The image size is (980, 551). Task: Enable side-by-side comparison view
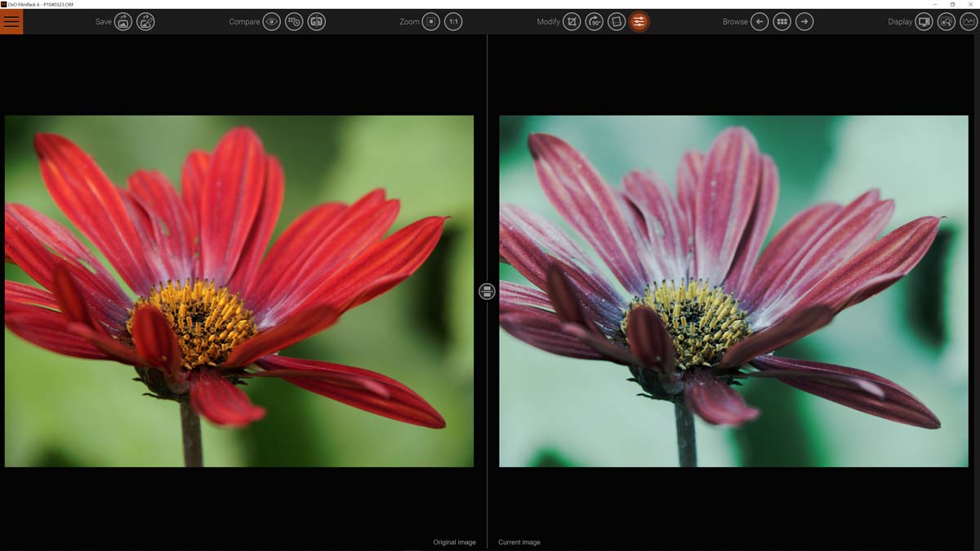[317, 21]
